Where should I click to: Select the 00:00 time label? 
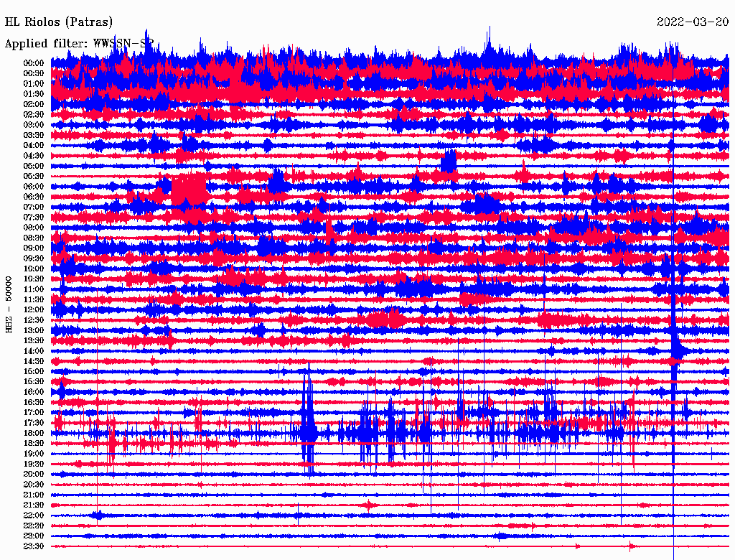coord(34,63)
